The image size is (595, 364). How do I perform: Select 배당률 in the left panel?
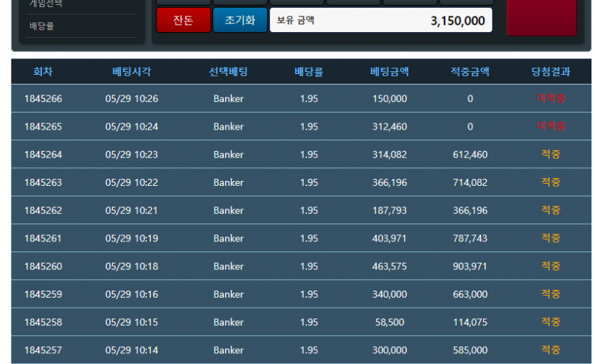(42, 26)
